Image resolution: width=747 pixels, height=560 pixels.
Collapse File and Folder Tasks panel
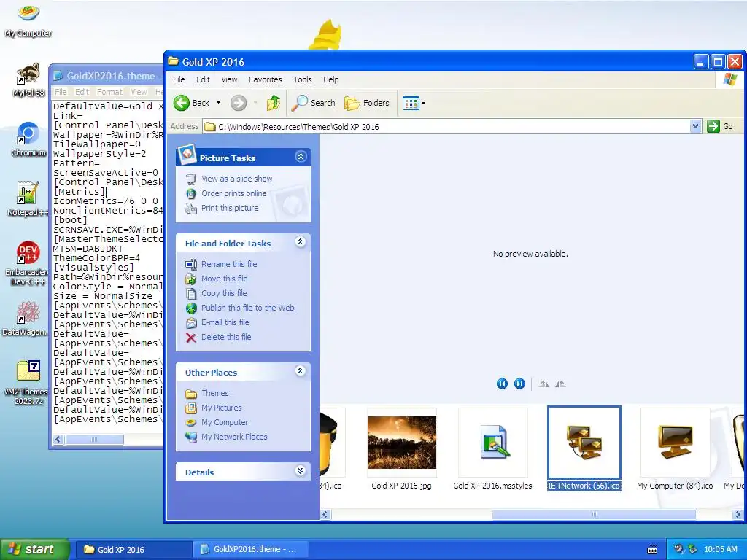pyautogui.click(x=300, y=242)
